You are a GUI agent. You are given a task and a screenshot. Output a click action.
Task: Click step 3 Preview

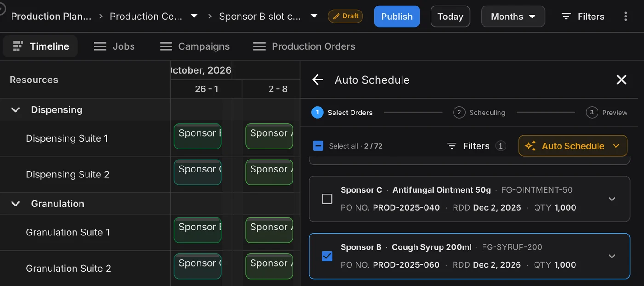(607, 112)
